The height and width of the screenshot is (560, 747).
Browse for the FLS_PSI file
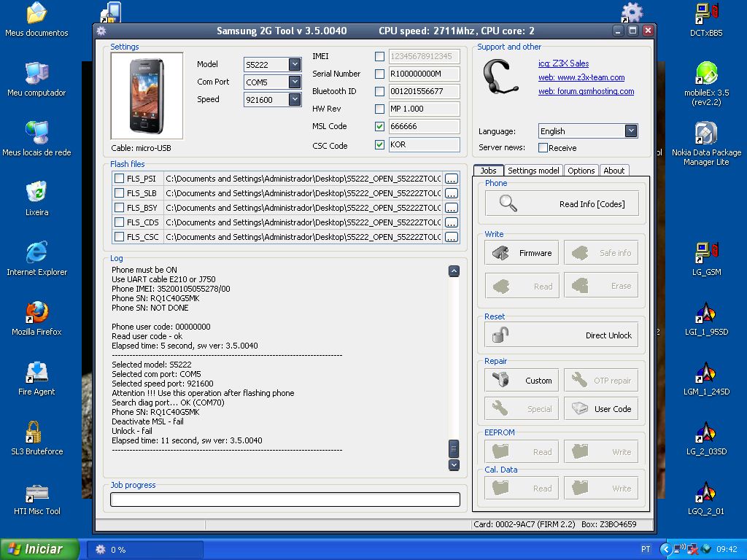click(x=451, y=179)
